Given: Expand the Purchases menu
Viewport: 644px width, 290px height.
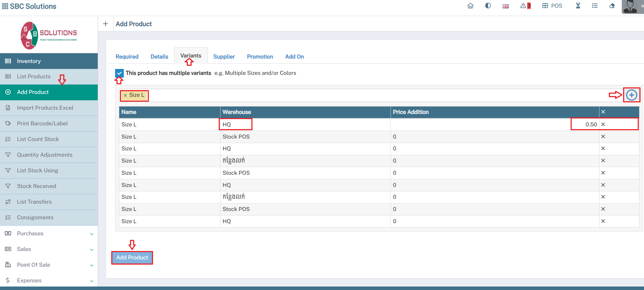Looking at the screenshot, I should pyautogui.click(x=49, y=234).
